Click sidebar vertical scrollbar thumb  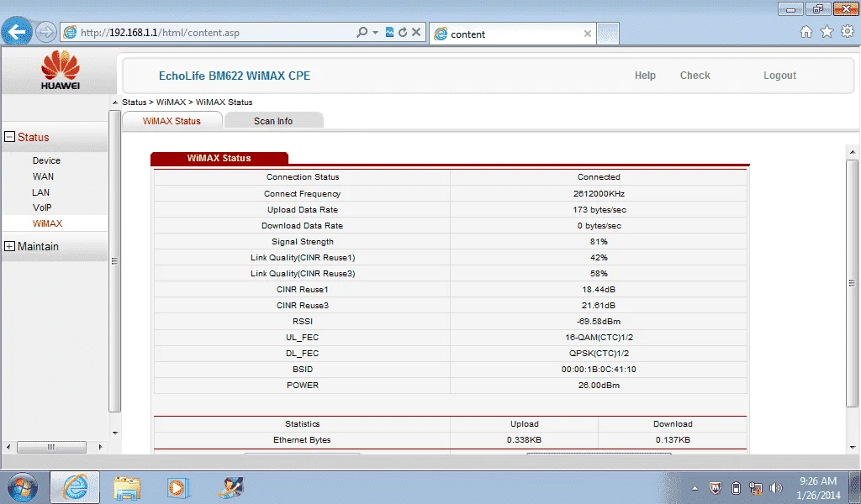point(114,261)
